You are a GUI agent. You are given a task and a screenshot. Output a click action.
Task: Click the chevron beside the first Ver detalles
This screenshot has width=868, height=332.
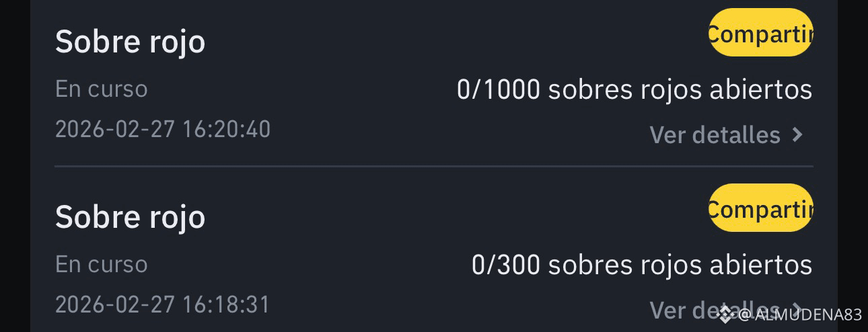pos(797,134)
